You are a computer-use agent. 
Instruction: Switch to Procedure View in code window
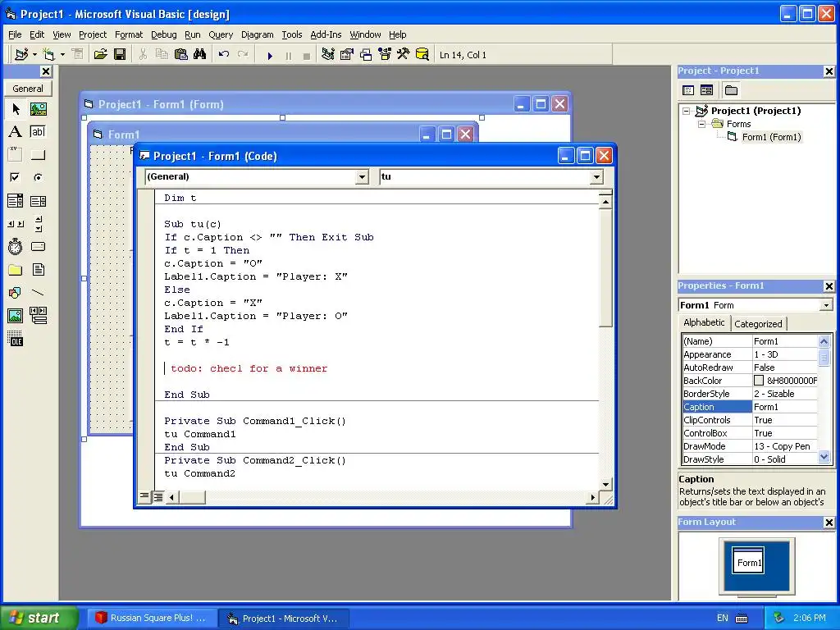coord(144,496)
